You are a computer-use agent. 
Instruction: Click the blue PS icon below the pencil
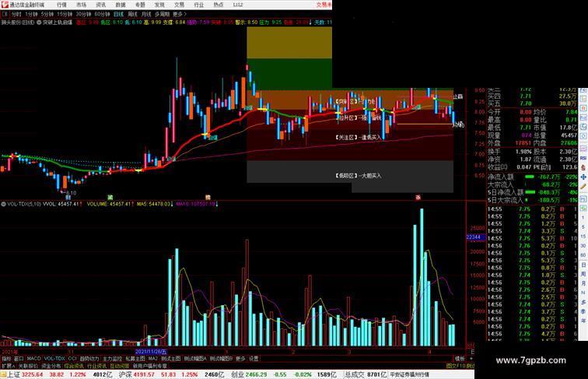(x=583, y=198)
